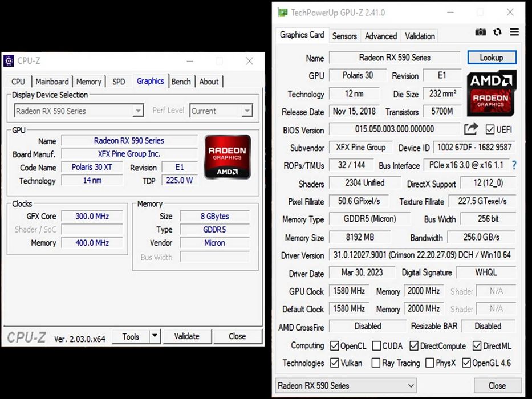Click the Tools button in CPU-Z
Screen dimensions: 532x399
point(131,336)
